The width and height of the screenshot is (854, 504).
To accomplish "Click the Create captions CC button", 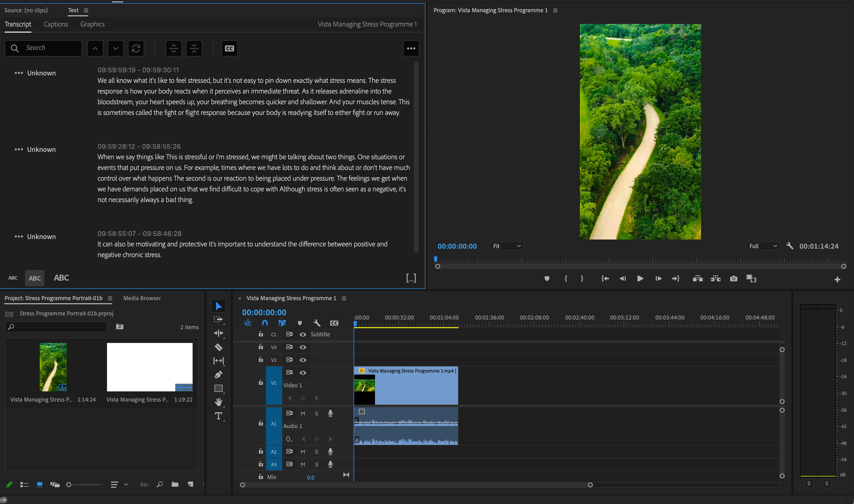I will [229, 48].
